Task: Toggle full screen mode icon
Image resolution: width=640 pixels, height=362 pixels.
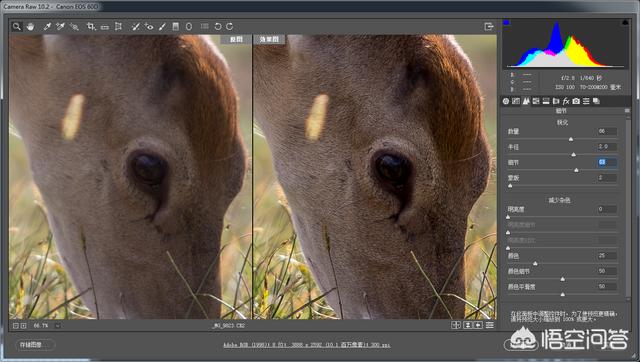Action: click(489, 27)
